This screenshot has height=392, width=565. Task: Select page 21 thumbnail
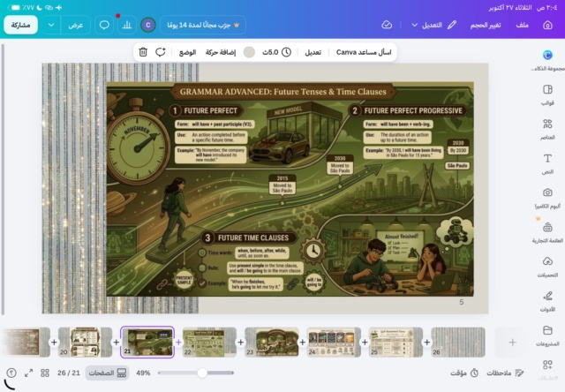coord(147,342)
